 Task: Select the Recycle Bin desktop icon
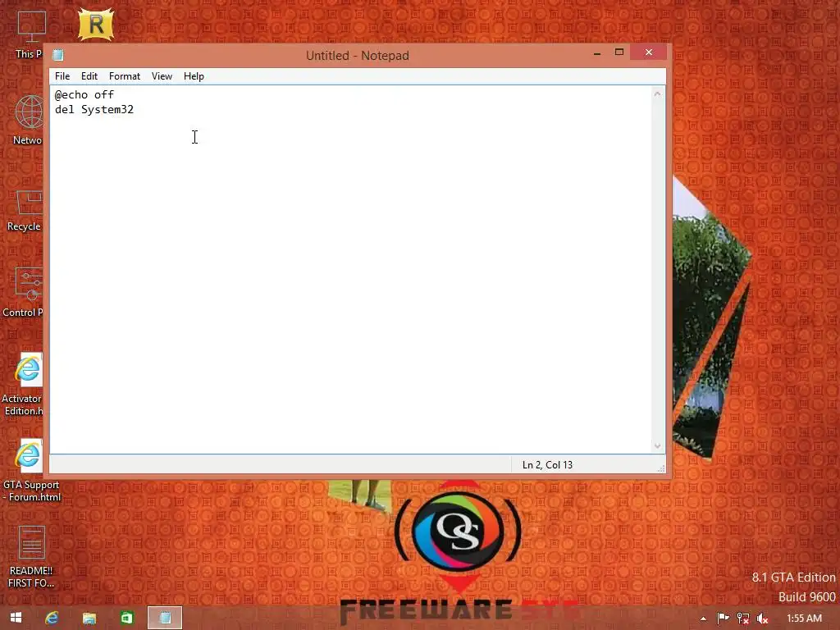[x=25, y=210]
